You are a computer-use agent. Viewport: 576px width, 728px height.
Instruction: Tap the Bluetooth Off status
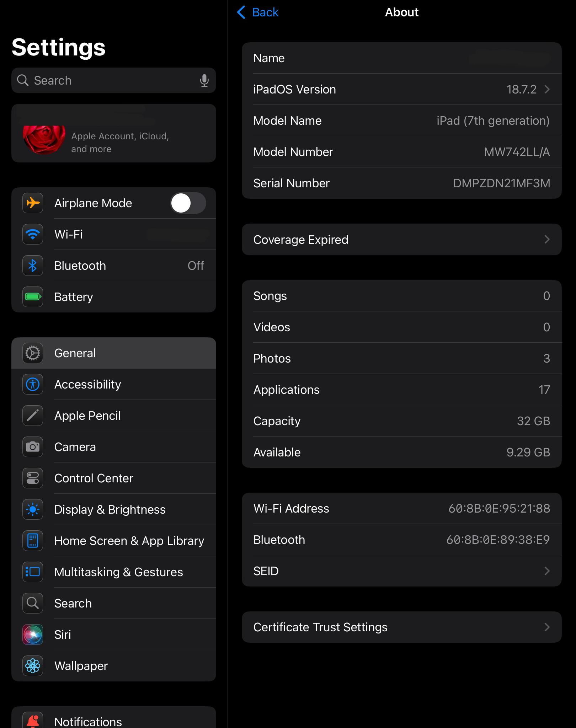tap(196, 266)
